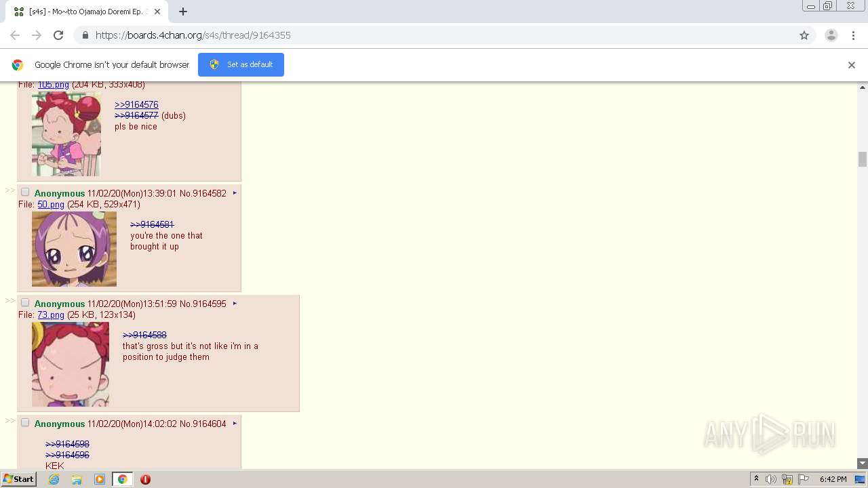Go back to the previous page
The image size is (868, 488).
(15, 35)
